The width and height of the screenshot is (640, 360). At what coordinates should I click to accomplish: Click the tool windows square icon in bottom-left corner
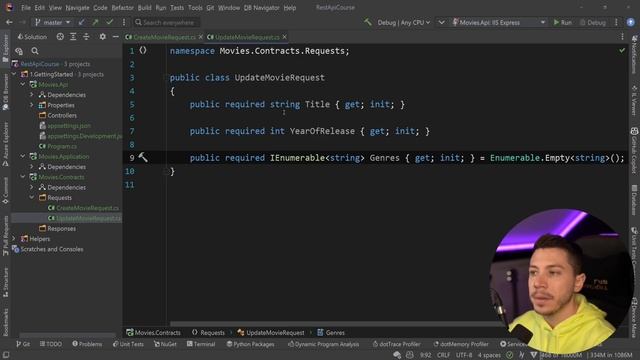(6, 355)
